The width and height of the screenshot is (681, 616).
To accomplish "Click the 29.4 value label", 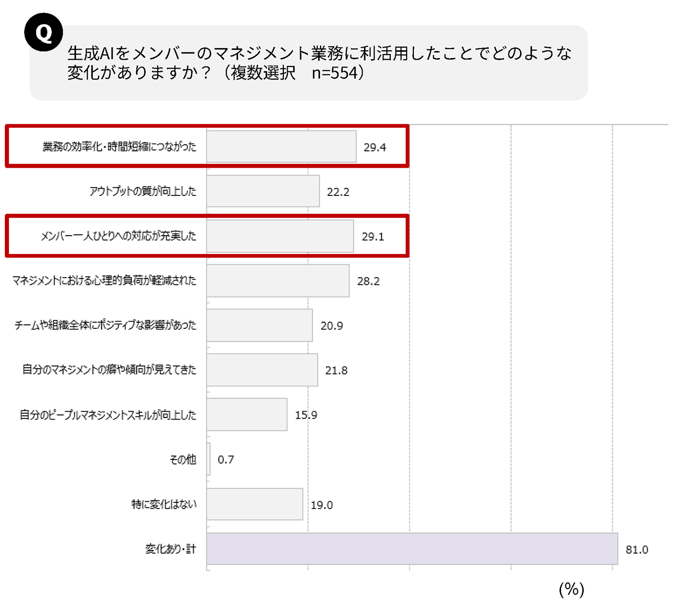I will tap(375, 148).
